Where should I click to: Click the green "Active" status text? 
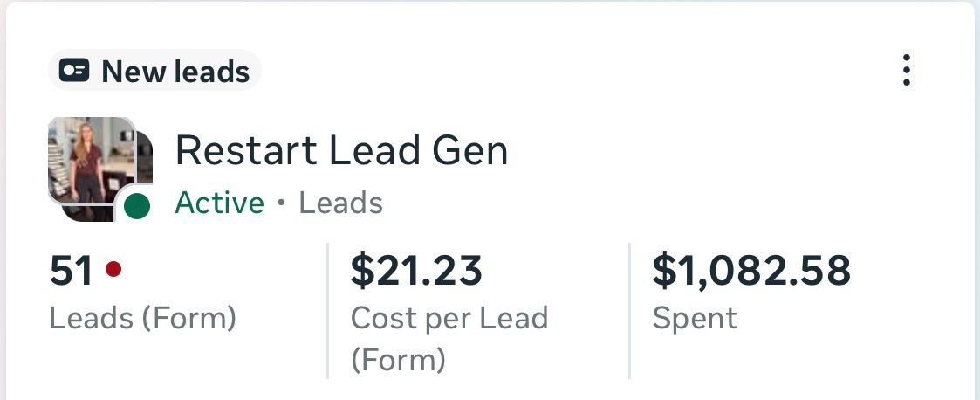point(219,203)
